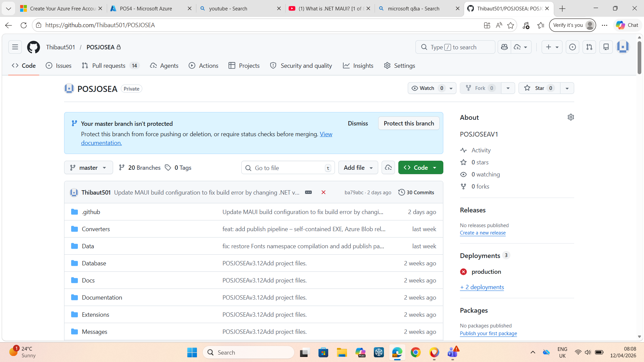This screenshot has width=644, height=362.
Task: Open File Explorer from the taskbar
Action: (x=342, y=353)
